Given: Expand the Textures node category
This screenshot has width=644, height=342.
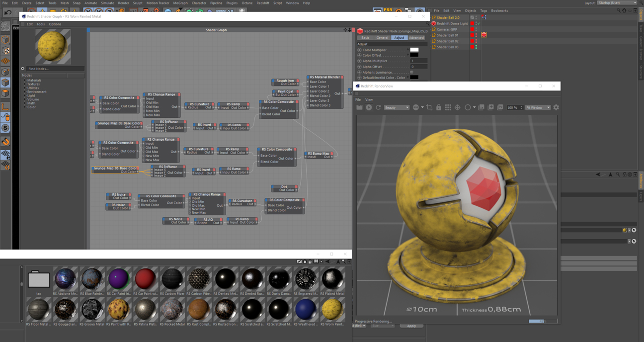Looking at the screenshot, I should coord(25,84).
